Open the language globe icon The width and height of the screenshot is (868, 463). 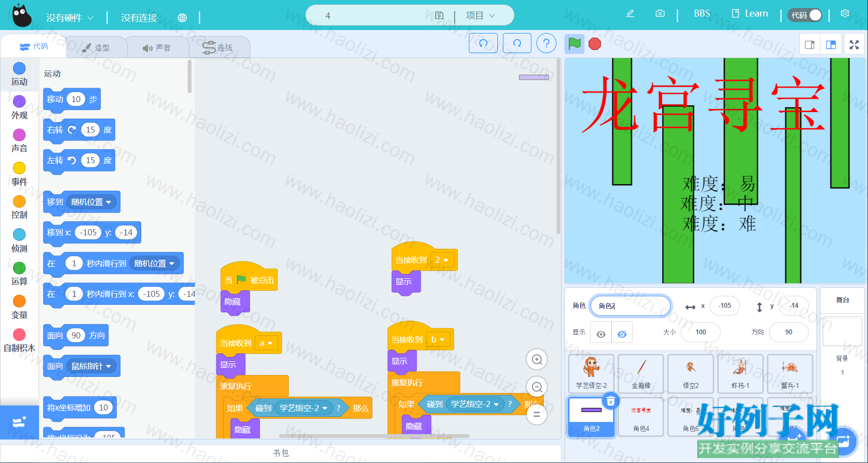pos(182,18)
